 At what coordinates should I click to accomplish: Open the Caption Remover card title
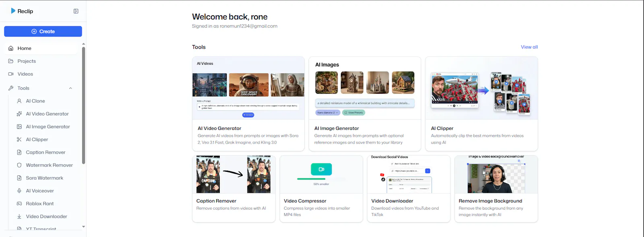216,201
